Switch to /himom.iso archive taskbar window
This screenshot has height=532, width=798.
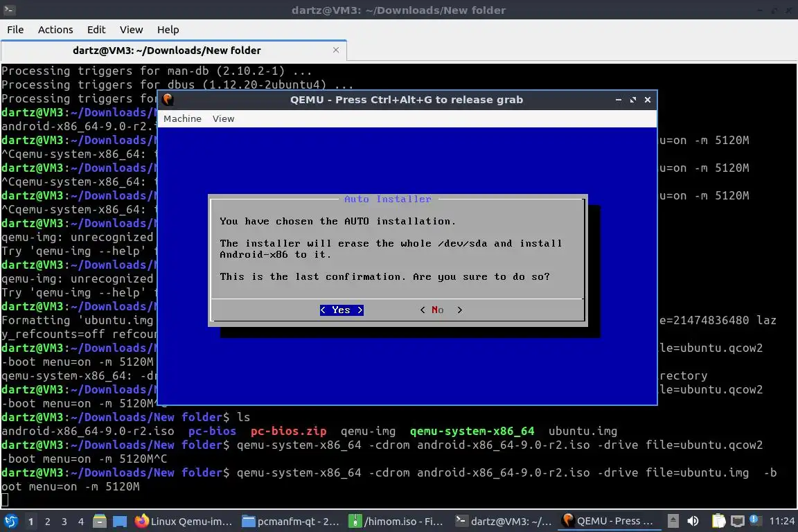397,521
